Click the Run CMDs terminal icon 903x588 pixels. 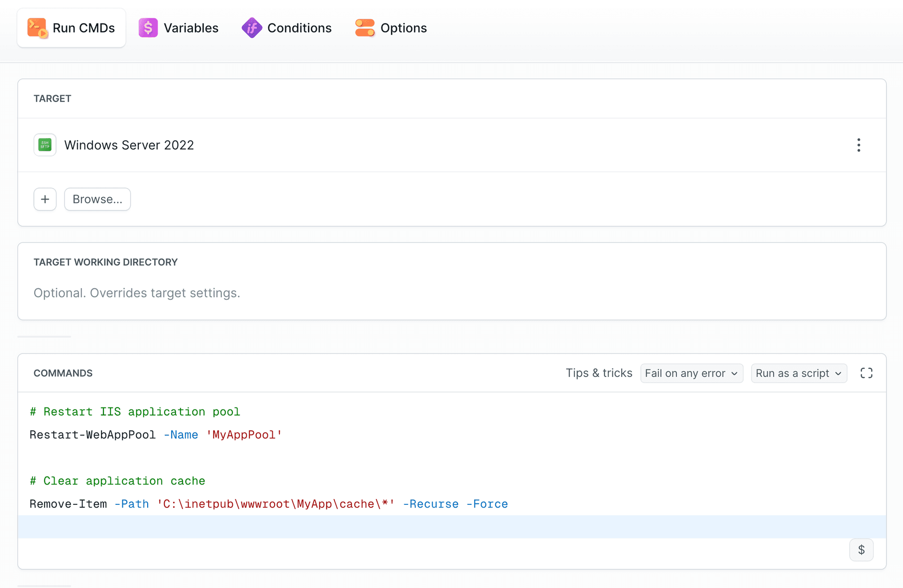coord(37,28)
